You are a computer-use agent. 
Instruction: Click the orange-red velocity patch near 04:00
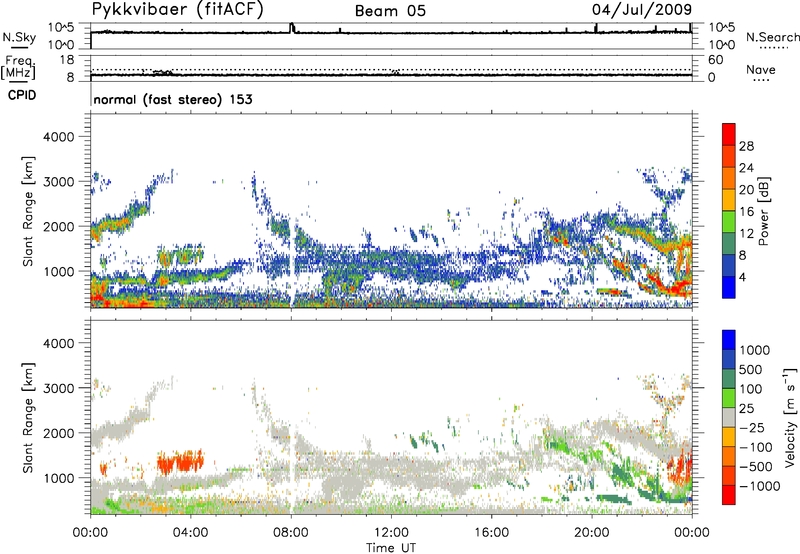point(180,463)
